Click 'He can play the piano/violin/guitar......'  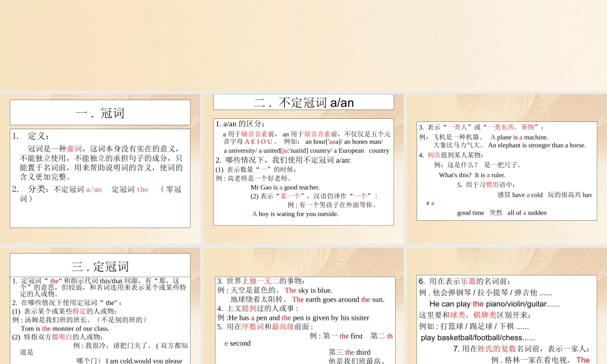pos(494,304)
